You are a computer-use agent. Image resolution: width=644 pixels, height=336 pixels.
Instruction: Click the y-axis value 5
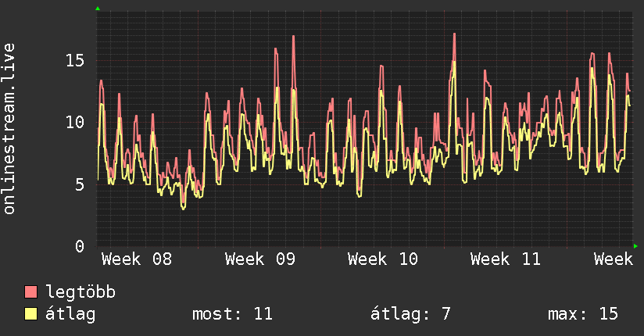[x=80, y=185]
